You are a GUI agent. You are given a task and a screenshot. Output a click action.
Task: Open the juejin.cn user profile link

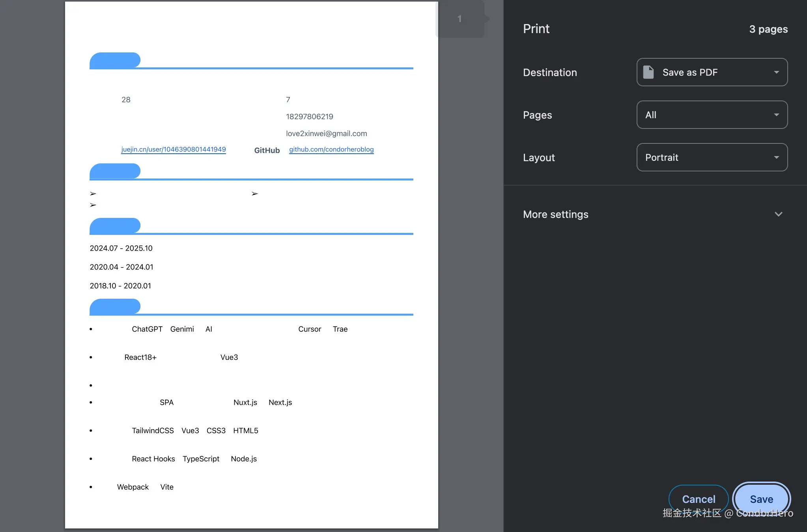(x=174, y=149)
